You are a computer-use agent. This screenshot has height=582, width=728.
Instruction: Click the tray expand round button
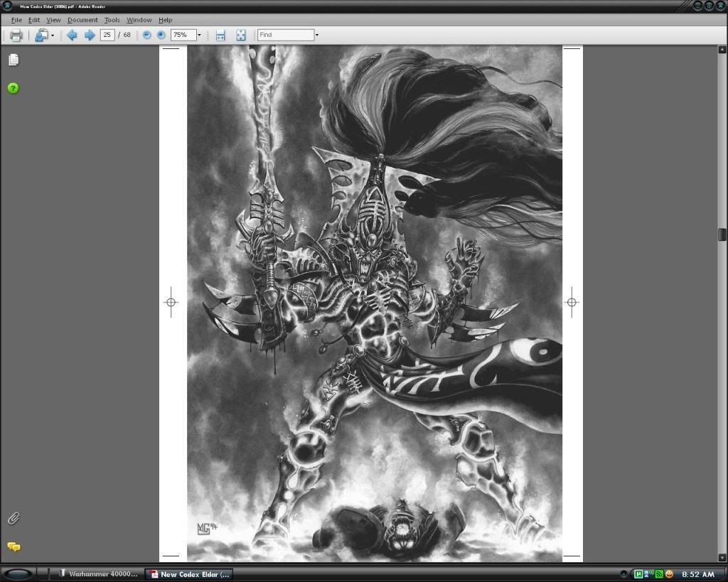[624, 574]
